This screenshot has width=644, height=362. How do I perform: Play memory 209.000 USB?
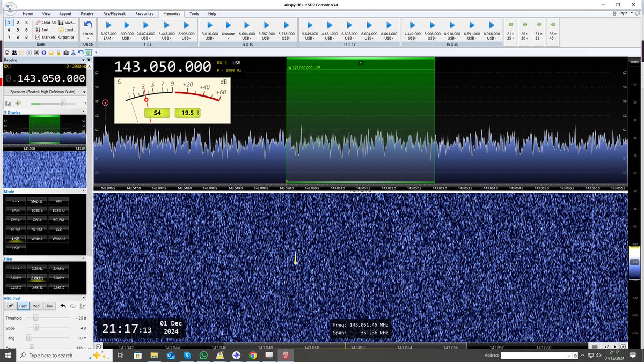pyautogui.click(x=127, y=25)
